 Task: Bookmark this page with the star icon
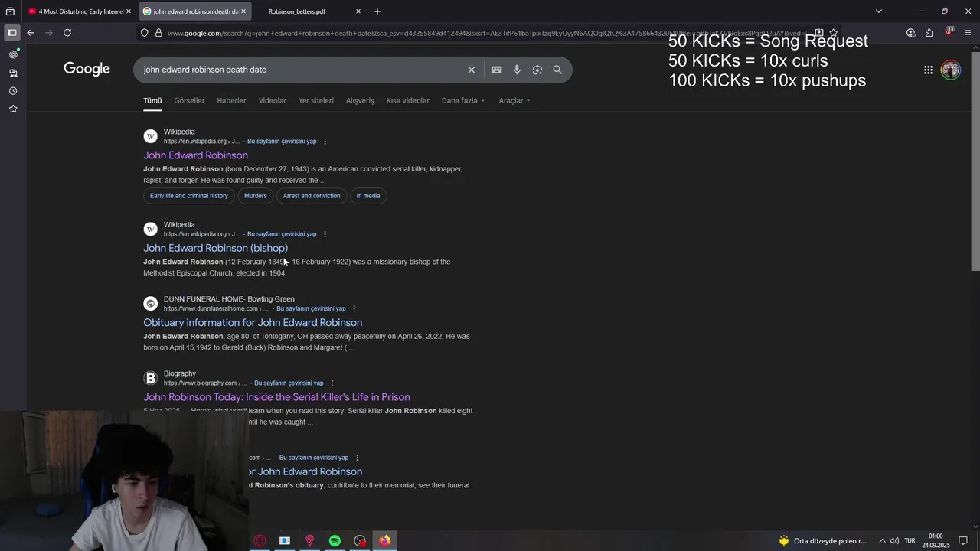click(834, 33)
